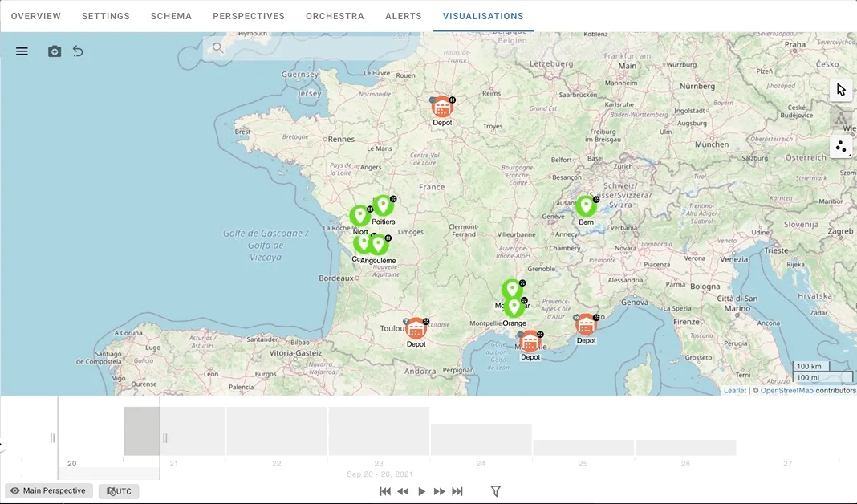Screen dimensions: 857x504
Task: Go to the Alerts tab
Action: point(404,16)
